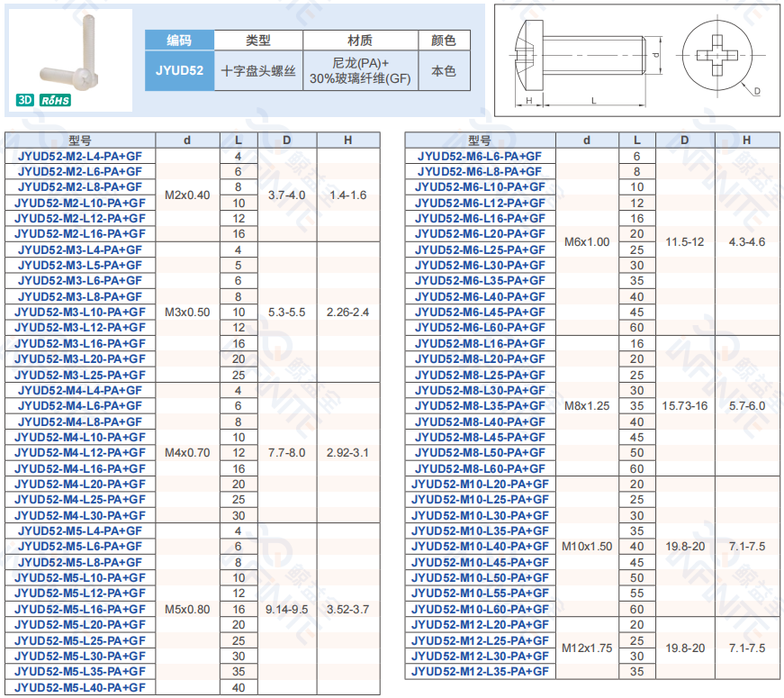Click the 编码 header cell
Image resolution: width=784 pixels, height=698 pixels.
click(179, 40)
